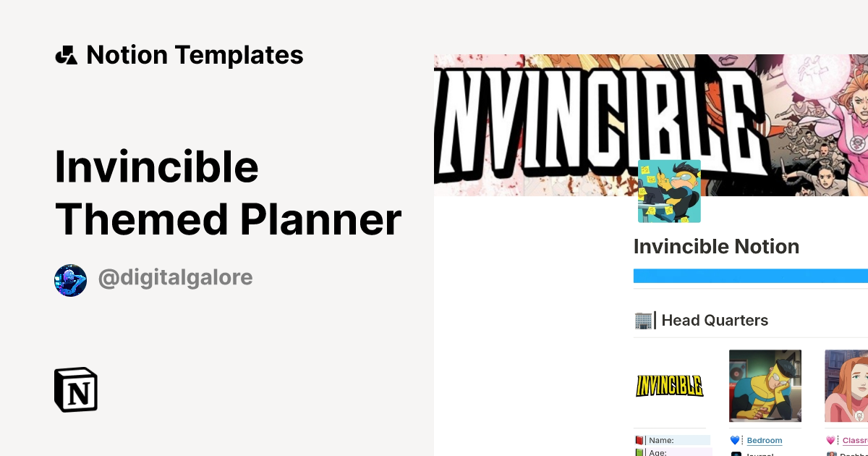The height and width of the screenshot is (456, 868).
Task: Select the Notion N logo at bottom left
Action: tap(75, 389)
